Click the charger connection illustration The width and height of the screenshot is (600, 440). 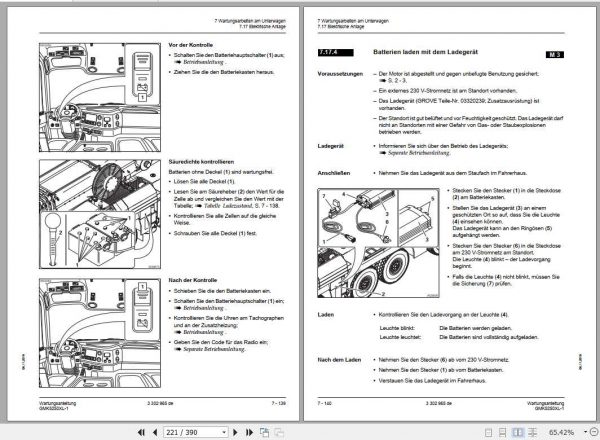(378, 243)
